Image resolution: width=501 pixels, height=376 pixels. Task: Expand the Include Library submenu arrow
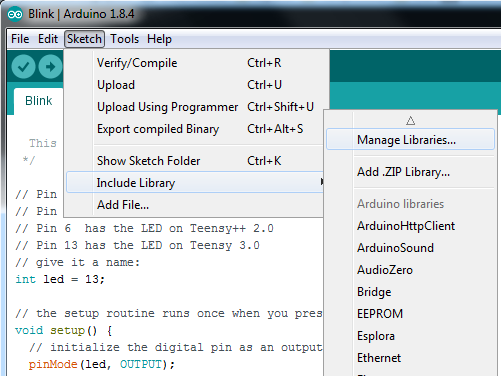click(x=321, y=182)
